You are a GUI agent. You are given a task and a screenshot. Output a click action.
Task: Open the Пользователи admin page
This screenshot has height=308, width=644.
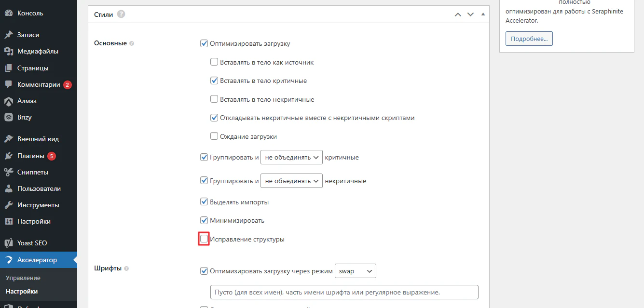[x=39, y=189]
